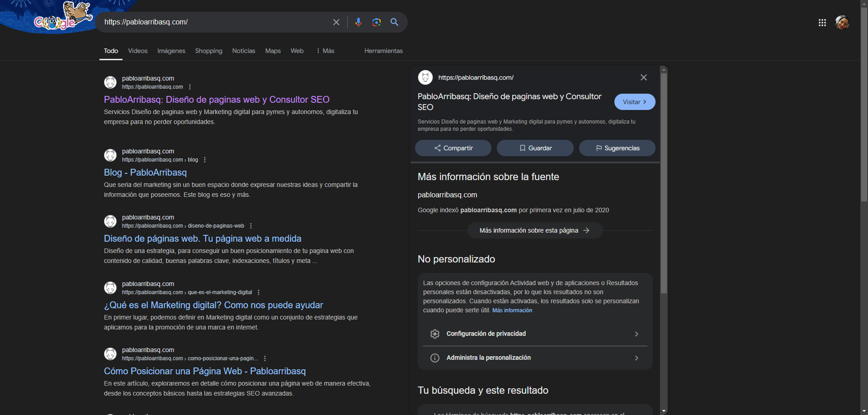
Task: Click Administra la personalización row label
Action: click(489, 358)
